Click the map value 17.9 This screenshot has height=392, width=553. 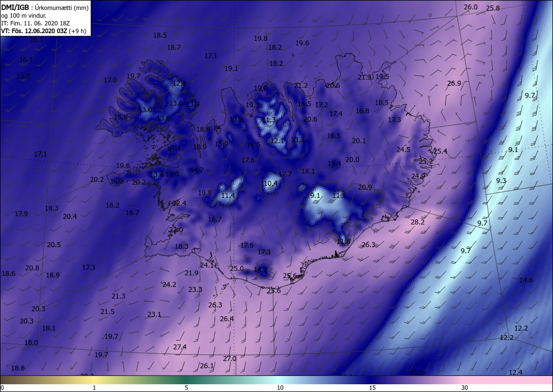click(21, 214)
